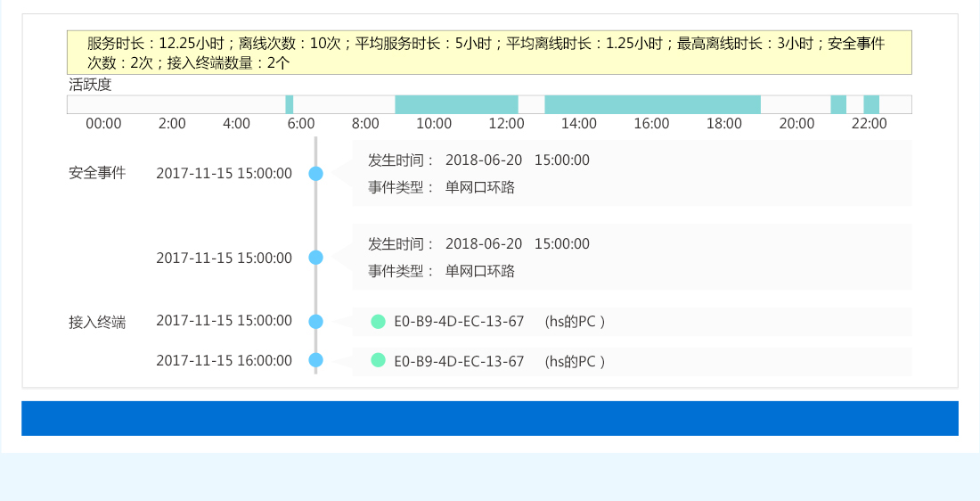Click the idle gap between 12:00 and 13:00
The height and width of the screenshot is (501, 980).
(531, 104)
